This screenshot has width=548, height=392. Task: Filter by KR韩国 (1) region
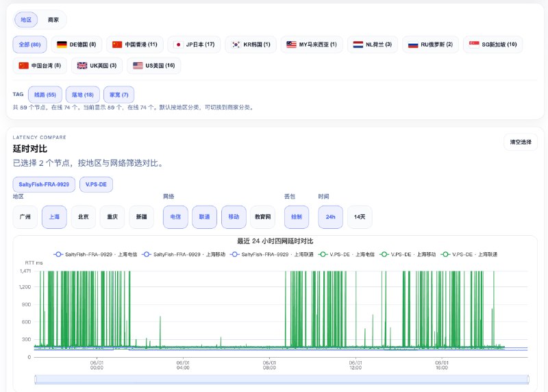(x=251, y=45)
